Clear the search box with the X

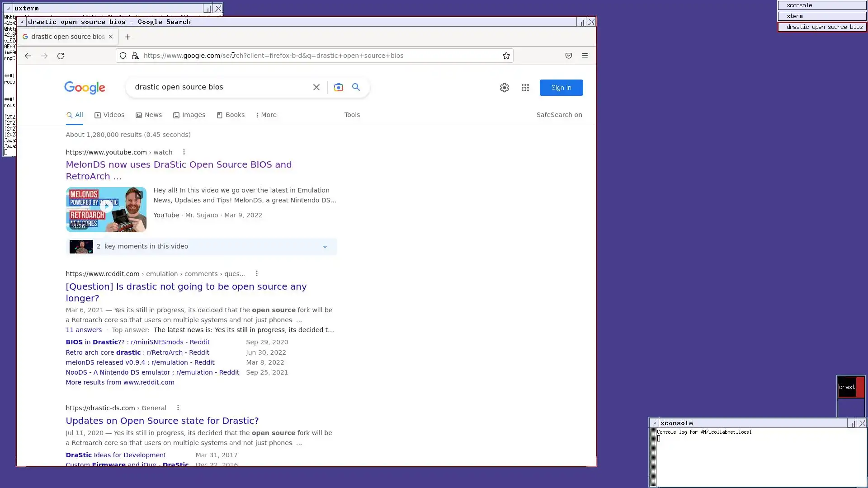pyautogui.click(x=316, y=87)
